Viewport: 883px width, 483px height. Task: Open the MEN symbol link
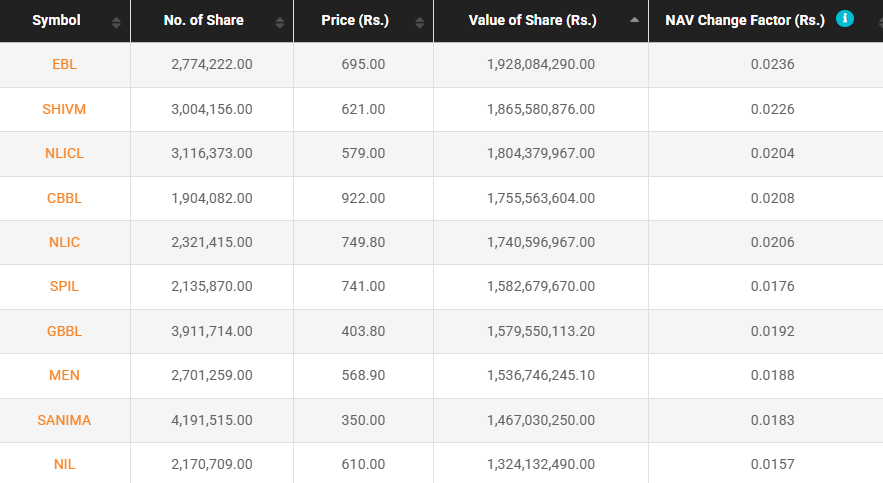[64, 375]
